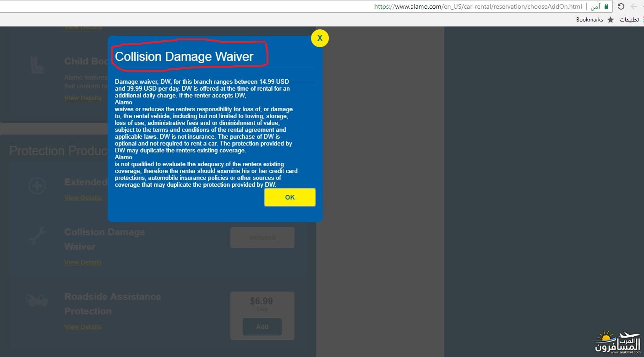Open View Details under Extended protection
The image size is (644, 357).
(83, 198)
